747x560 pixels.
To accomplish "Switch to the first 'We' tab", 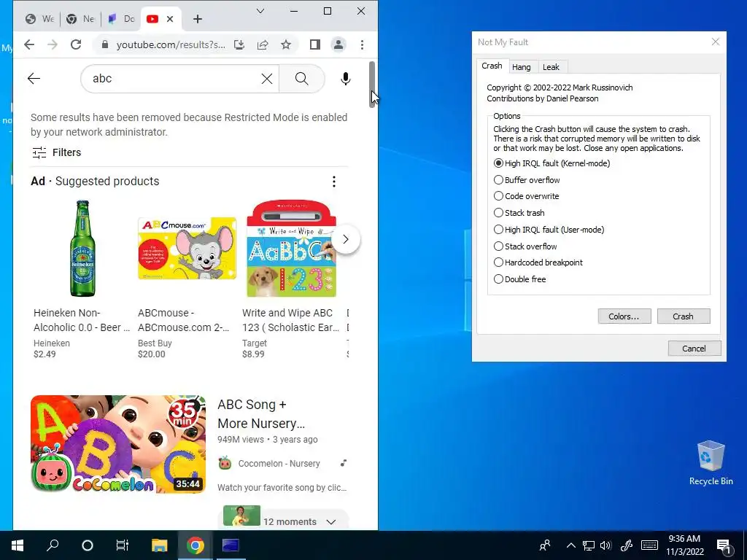I will click(40, 19).
